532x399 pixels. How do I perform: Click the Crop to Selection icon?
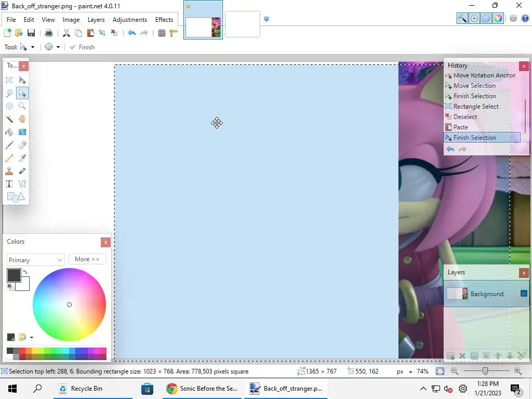tap(102, 33)
